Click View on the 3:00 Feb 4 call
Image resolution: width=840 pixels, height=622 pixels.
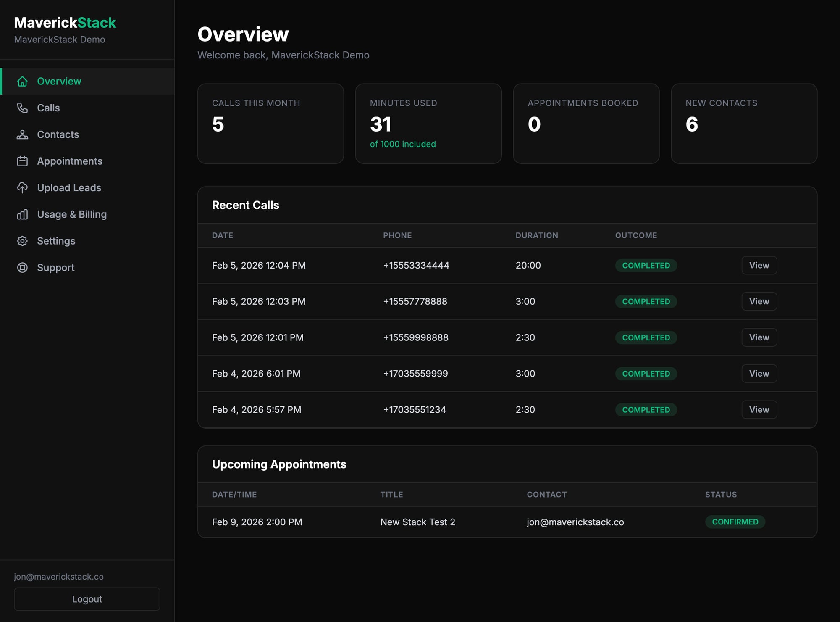pos(759,373)
